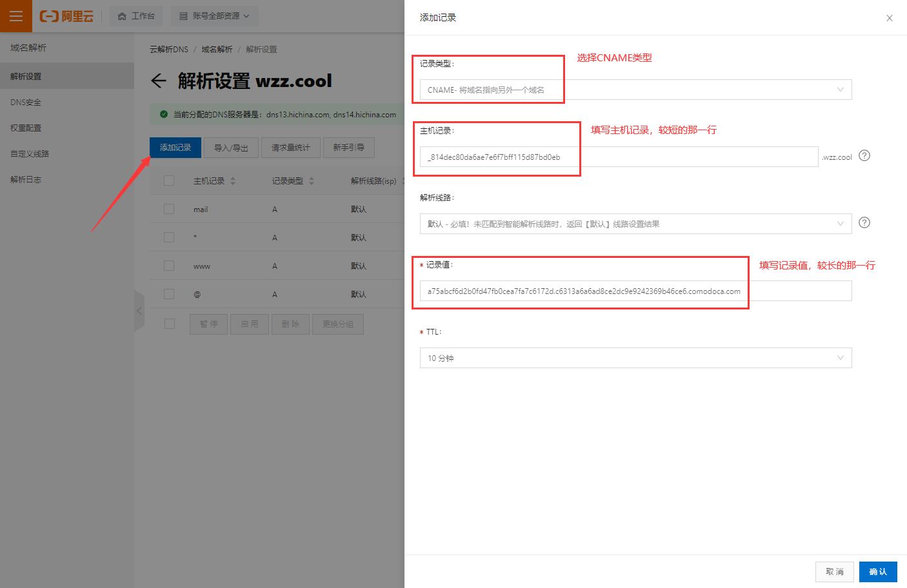Click 云解析DNS breadcrumb link
The height and width of the screenshot is (588, 907).
[x=169, y=50]
